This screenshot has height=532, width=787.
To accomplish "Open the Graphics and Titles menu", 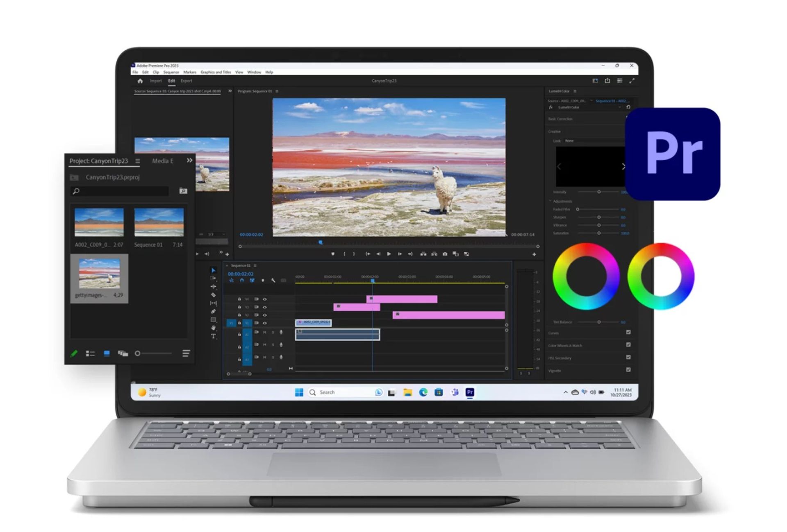I will pos(216,72).
